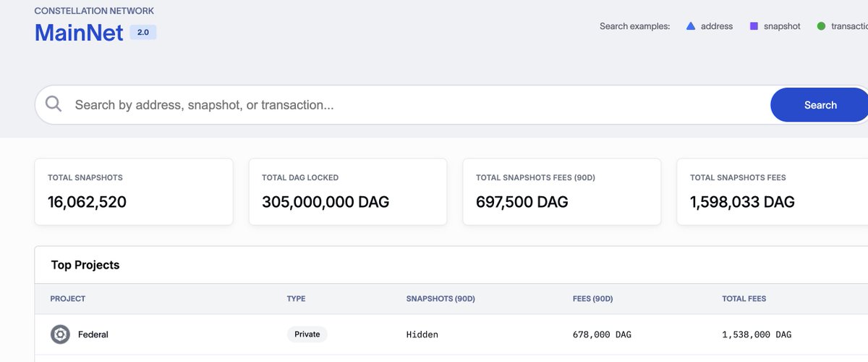Select the snapshot search example
This screenshot has width=868, height=362.
pyautogui.click(x=775, y=26)
